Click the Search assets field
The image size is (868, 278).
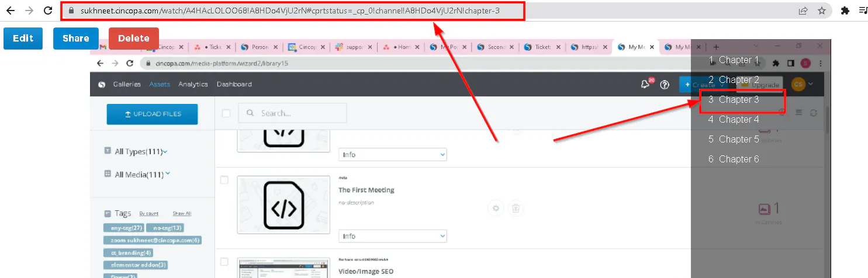(292, 113)
